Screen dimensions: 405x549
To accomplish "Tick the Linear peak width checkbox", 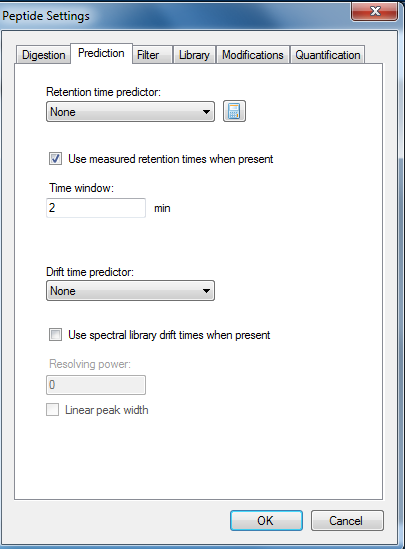I will click(53, 409).
